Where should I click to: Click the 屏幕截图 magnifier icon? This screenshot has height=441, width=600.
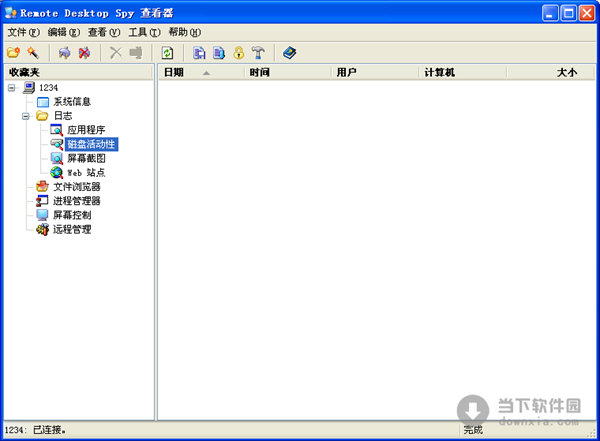57,158
